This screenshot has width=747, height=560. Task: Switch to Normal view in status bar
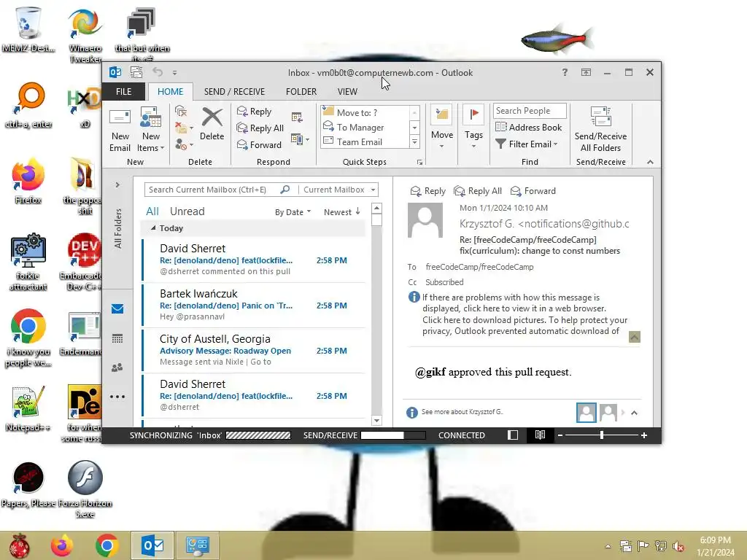pyautogui.click(x=513, y=435)
